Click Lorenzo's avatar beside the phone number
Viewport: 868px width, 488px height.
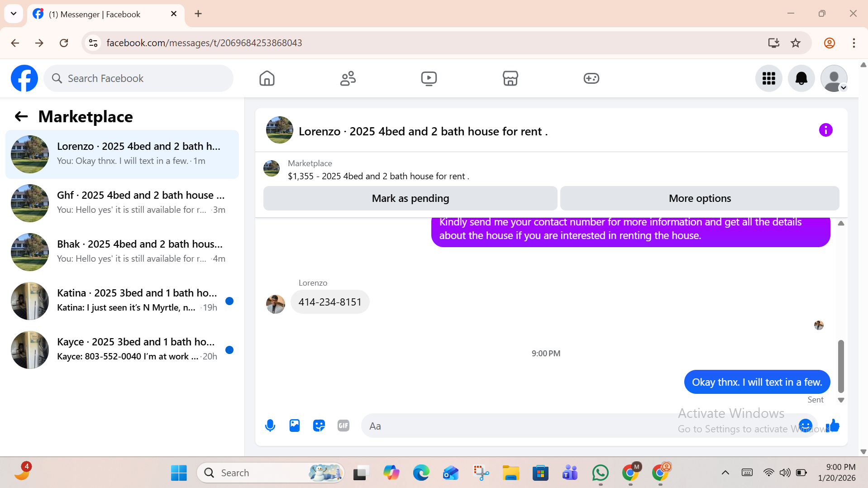click(x=276, y=304)
